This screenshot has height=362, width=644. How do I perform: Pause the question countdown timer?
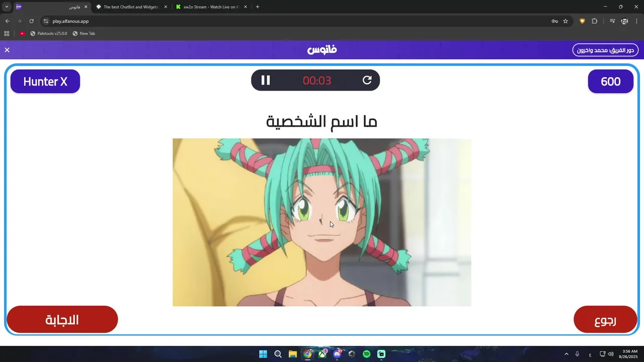pyautogui.click(x=266, y=80)
